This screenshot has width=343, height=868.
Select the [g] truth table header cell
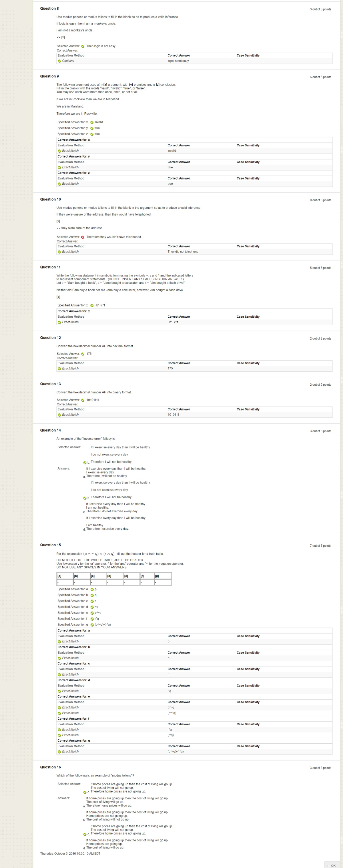pyautogui.click(x=163, y=576)
